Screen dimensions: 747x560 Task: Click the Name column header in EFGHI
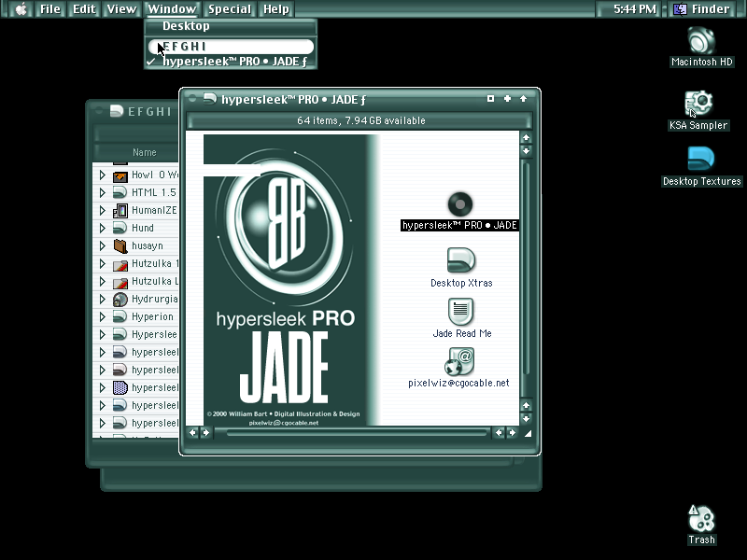point(145,152)
